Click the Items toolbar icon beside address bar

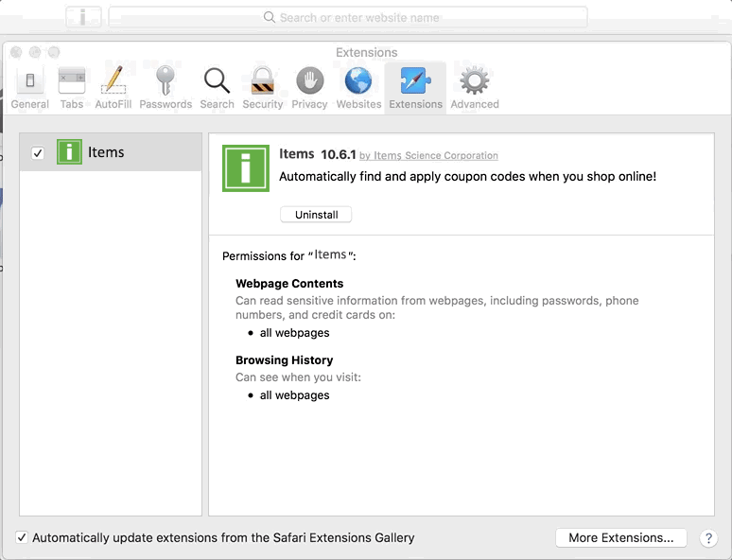click(83, 17)
